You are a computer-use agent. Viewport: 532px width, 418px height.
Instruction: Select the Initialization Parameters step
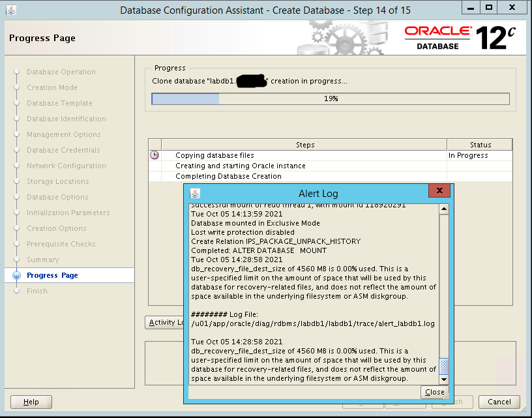pyautogui.click(x=68, y=213)
